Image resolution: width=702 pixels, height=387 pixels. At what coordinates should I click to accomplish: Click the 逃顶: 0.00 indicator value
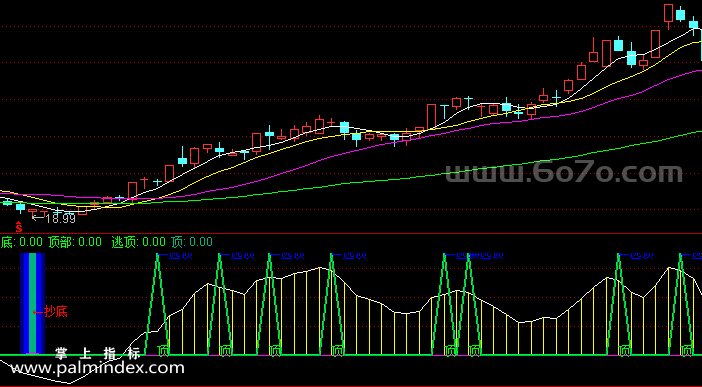138,242
